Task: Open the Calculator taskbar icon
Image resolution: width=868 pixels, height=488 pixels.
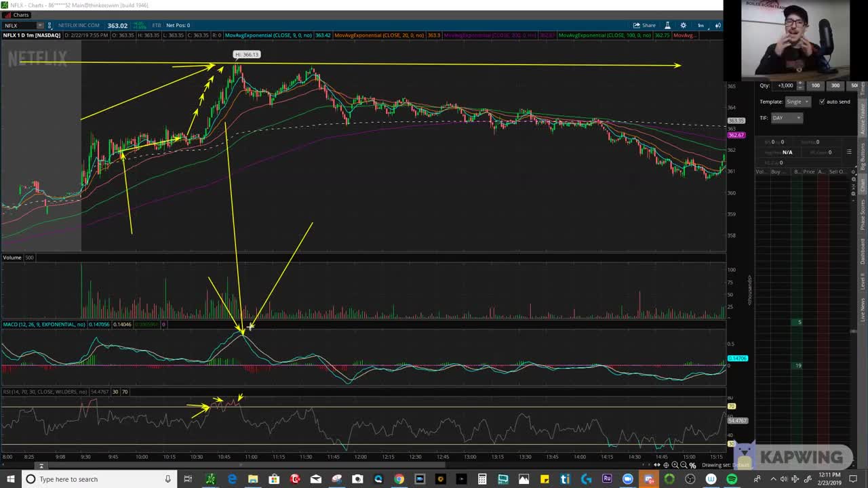Action: (x=482, y=479)
